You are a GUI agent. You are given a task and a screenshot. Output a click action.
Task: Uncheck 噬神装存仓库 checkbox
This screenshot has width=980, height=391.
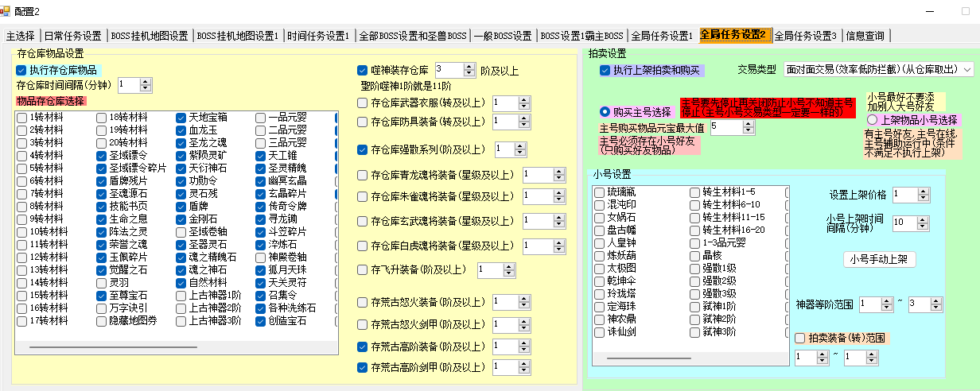click(363, 70)
